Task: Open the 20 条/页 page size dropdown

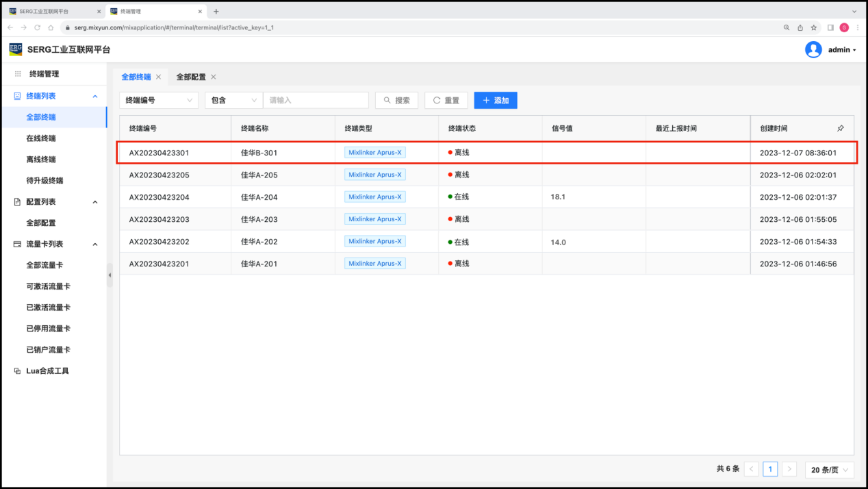Action: 829,469
